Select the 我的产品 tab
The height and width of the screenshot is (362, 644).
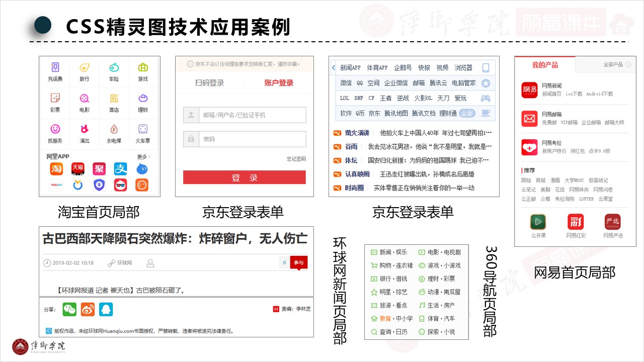click(x=545, y=65)
